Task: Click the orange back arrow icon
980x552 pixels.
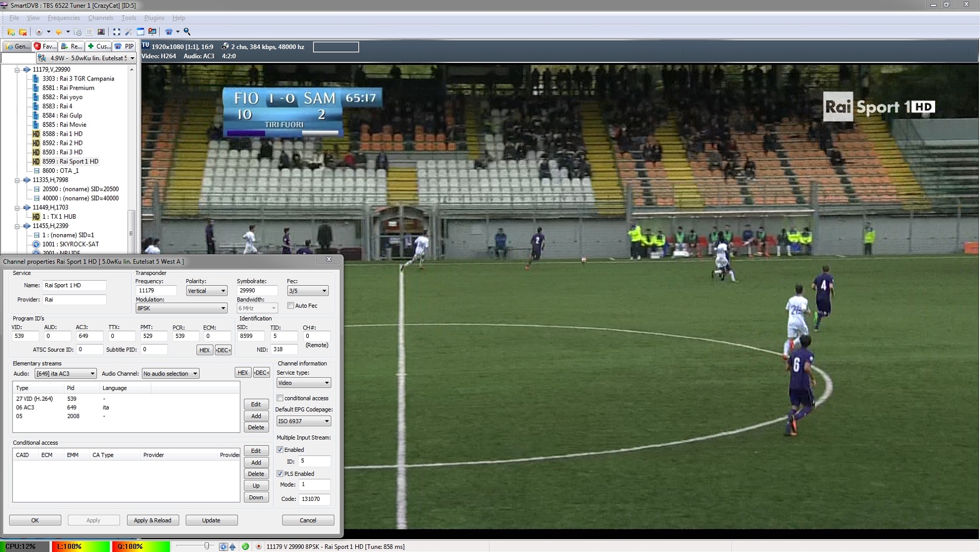Action: [59, 32]
